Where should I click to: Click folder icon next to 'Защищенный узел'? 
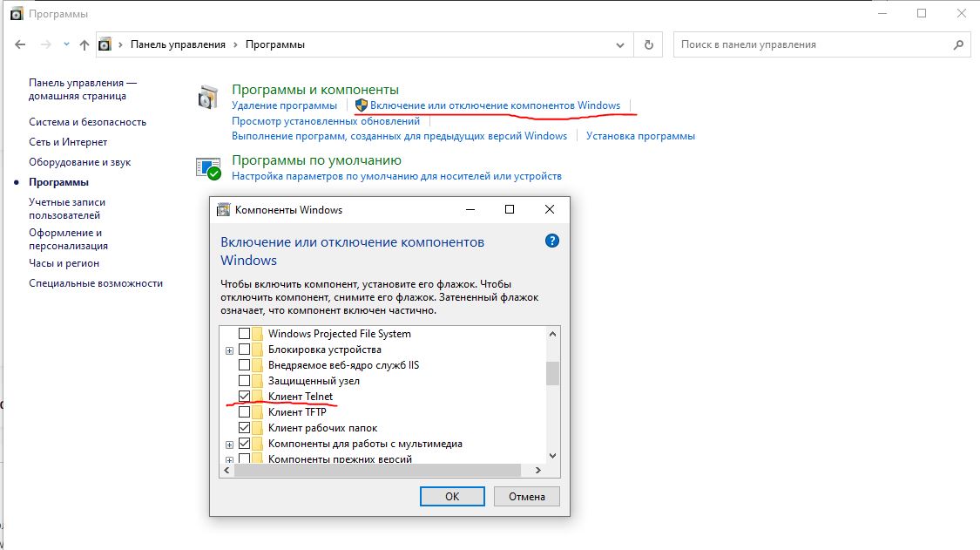point(258,380)
